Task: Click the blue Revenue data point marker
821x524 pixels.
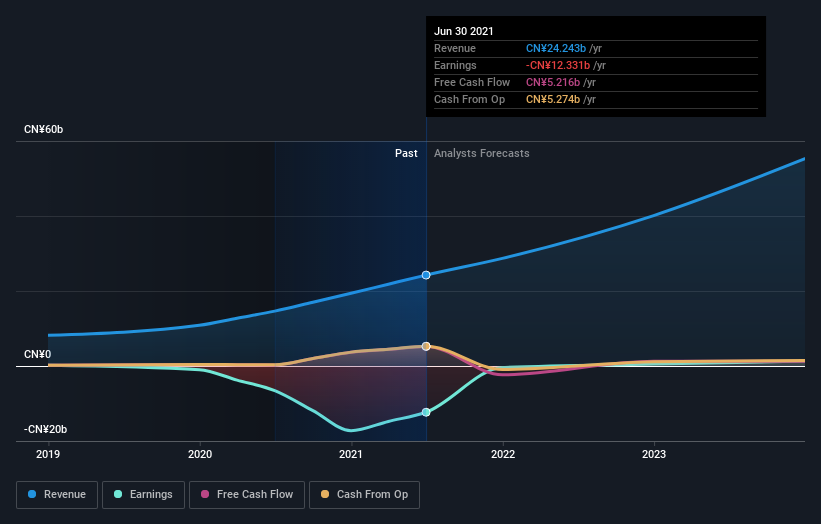Action: [x=426, y=275]
